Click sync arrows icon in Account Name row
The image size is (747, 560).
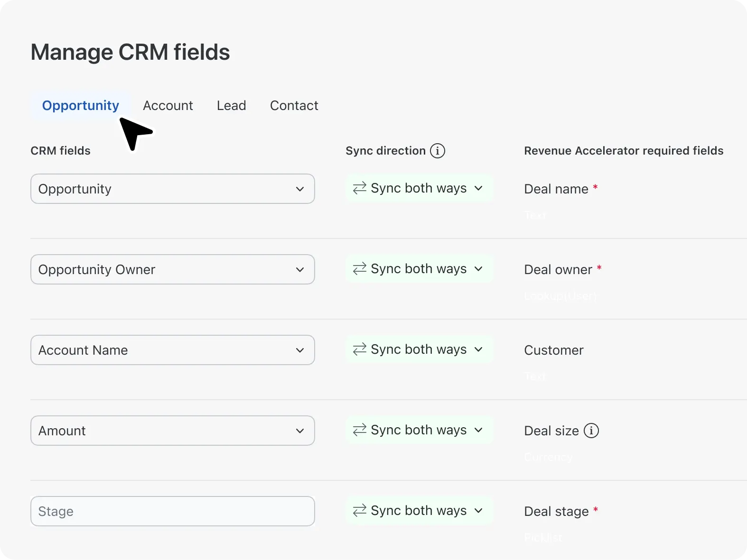point(359,349)
